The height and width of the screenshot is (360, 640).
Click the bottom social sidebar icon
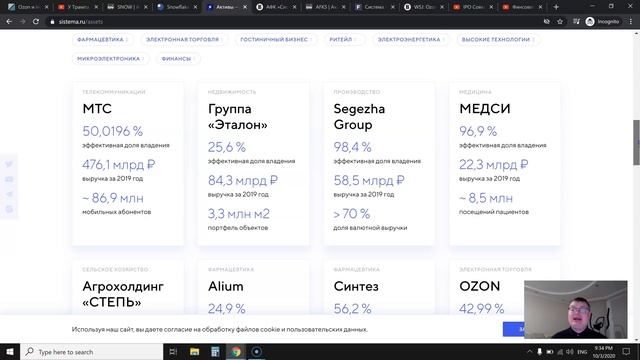[9, 209]
